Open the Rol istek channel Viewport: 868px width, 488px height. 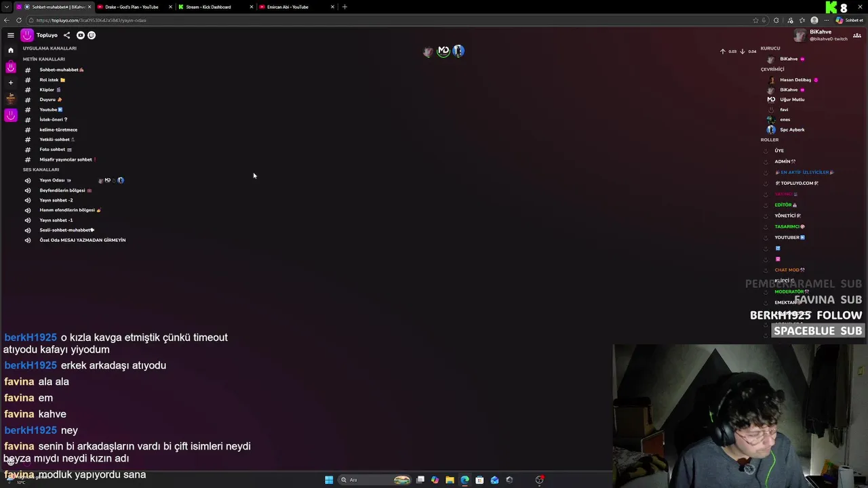[x=52, y=80]
